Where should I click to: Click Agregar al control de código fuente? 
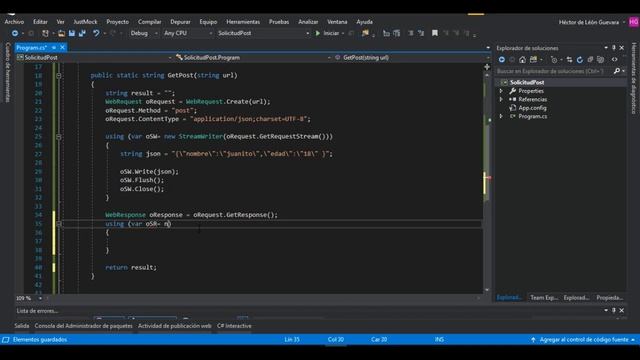pyautogui.click(x=584, y=340)
